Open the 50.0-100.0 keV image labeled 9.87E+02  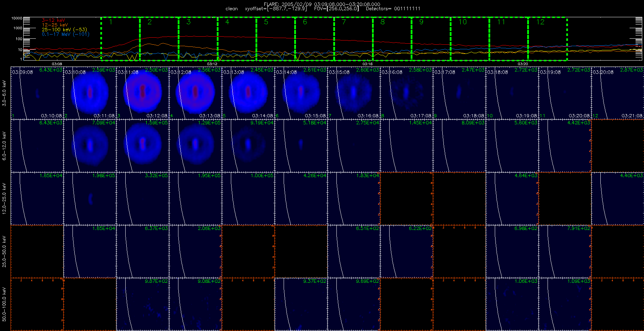point(143,304)
